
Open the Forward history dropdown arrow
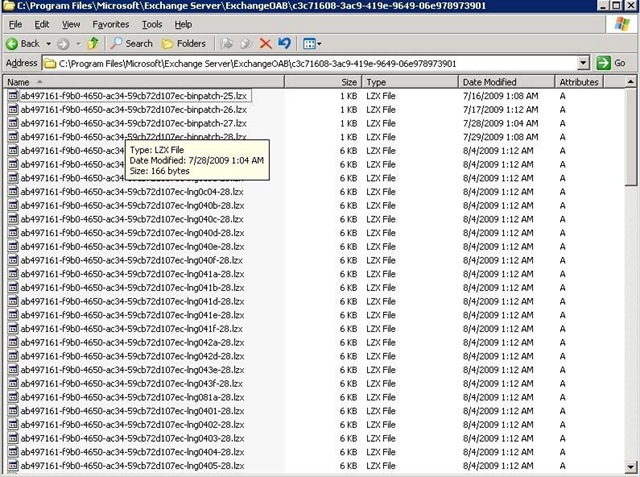pyautogui.click(x=78, y=44)
